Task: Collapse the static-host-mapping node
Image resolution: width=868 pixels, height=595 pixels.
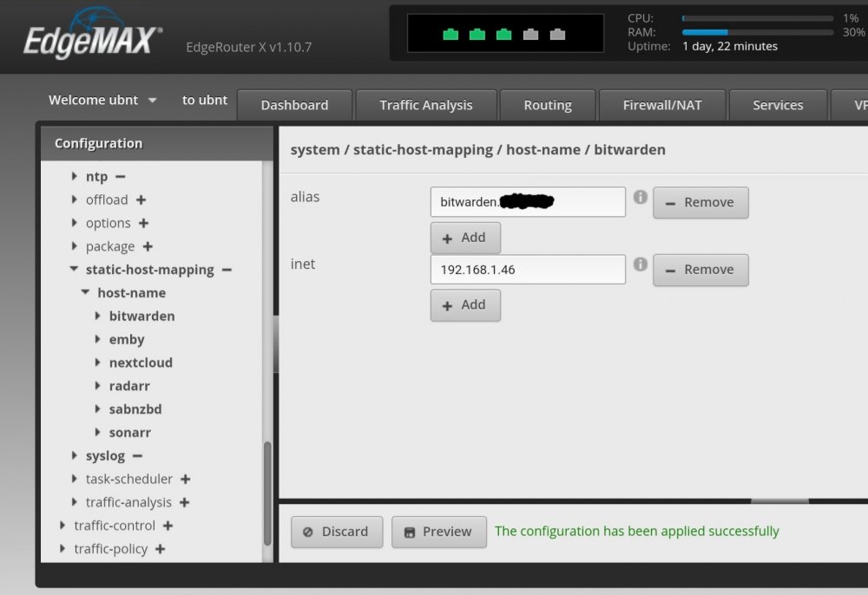Action: [74, 269]
